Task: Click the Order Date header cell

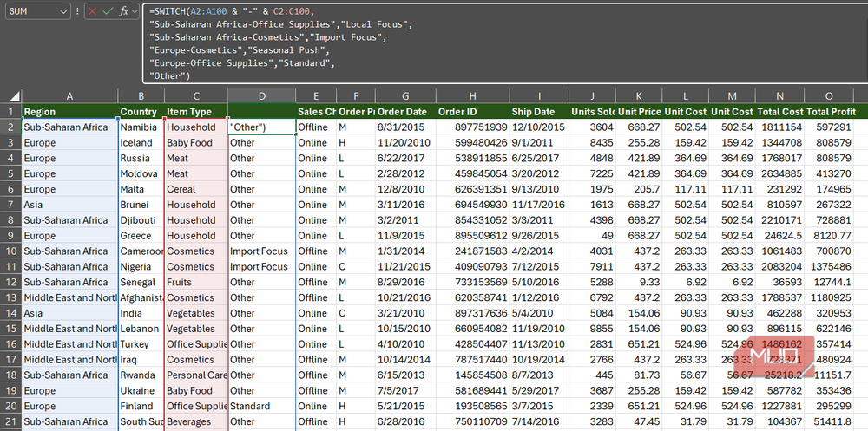Action: point(405,111)
